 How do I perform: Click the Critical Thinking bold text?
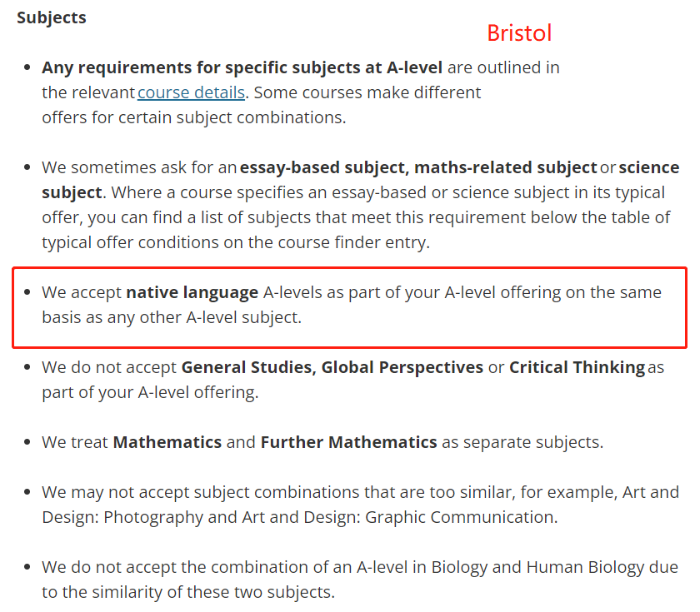click(577, 367)
